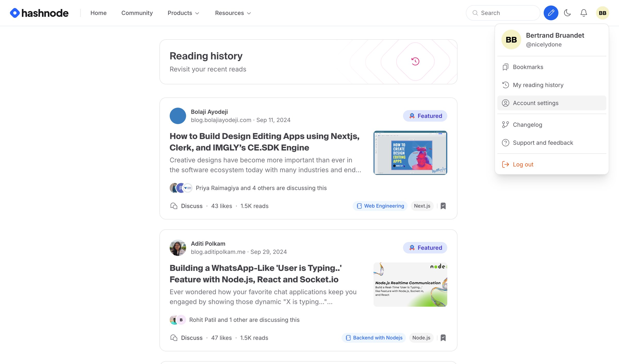Open the Backend with Nodejs series tag

374,338
